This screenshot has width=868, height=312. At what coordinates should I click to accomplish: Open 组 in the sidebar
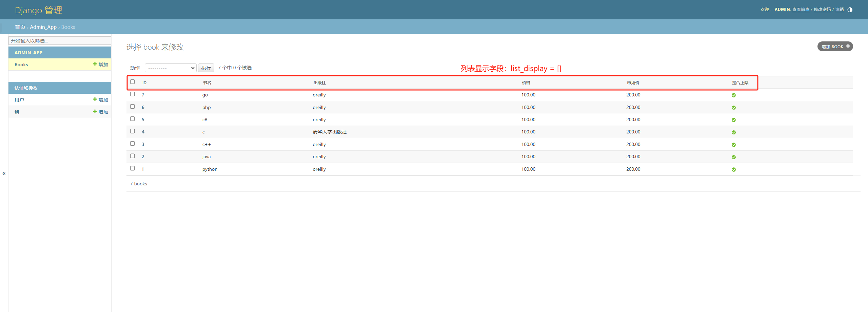point(17,112)
